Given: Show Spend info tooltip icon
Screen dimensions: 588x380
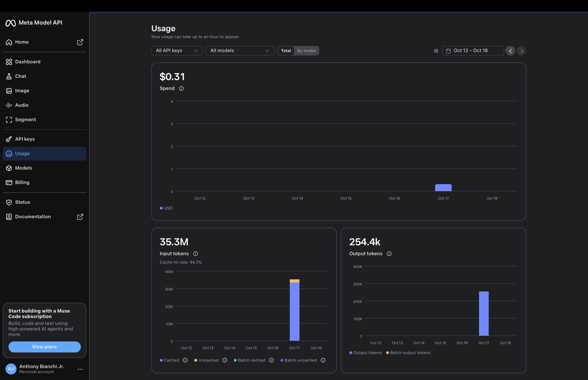Looking at the screenshot, I should [x=181, y=88].
